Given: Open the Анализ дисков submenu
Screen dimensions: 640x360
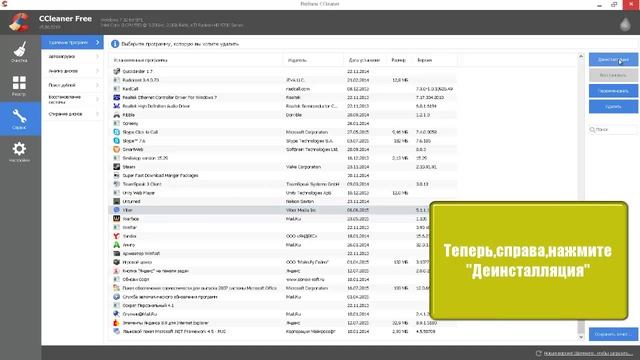Looking at the screenshot, I should (72, 71).
